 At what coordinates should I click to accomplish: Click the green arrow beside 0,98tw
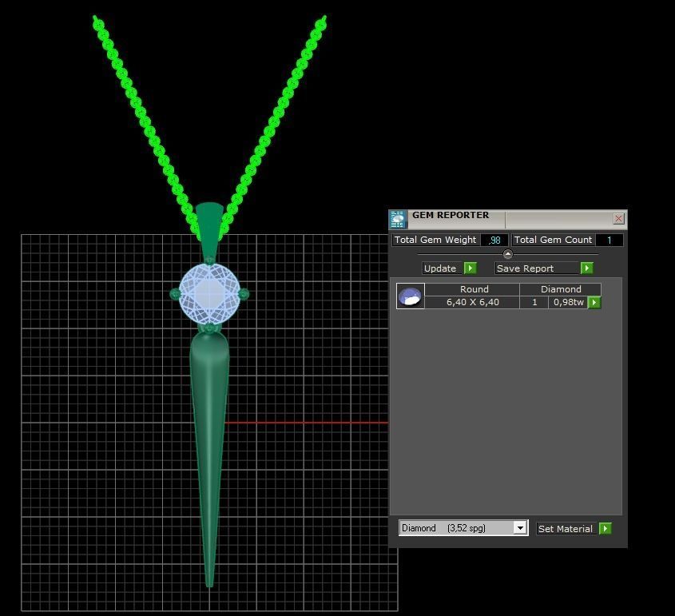(594, 303)
